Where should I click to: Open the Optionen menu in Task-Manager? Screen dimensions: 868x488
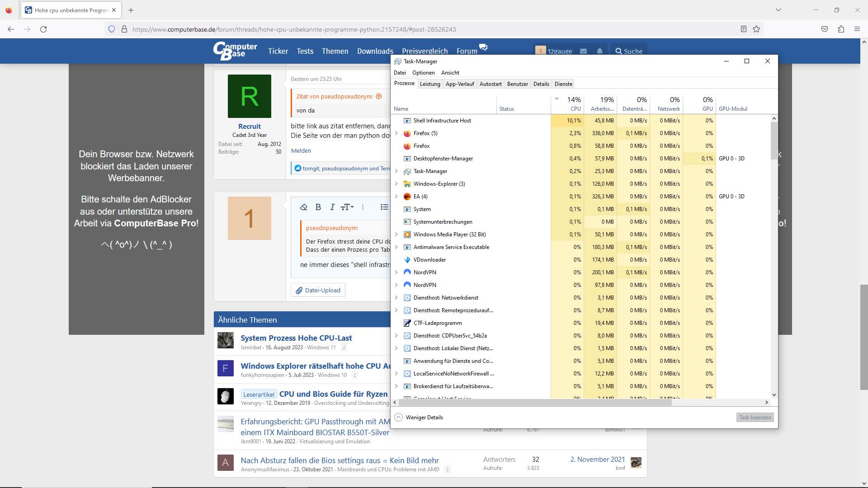pos(423,73)
